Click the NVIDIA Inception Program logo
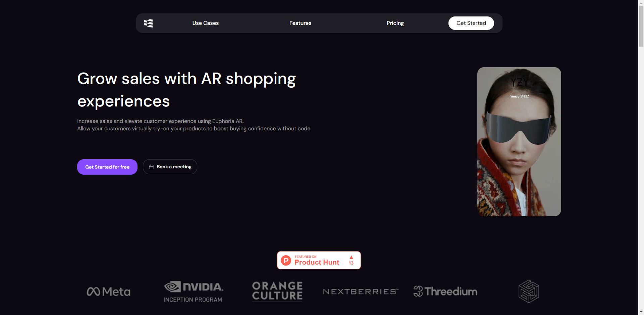The image size is (644, 315). coord(193,291)
